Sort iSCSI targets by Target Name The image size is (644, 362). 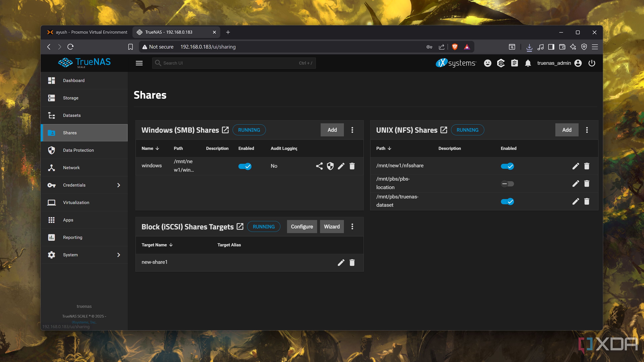pyautogui.click(x=157, y=245)
